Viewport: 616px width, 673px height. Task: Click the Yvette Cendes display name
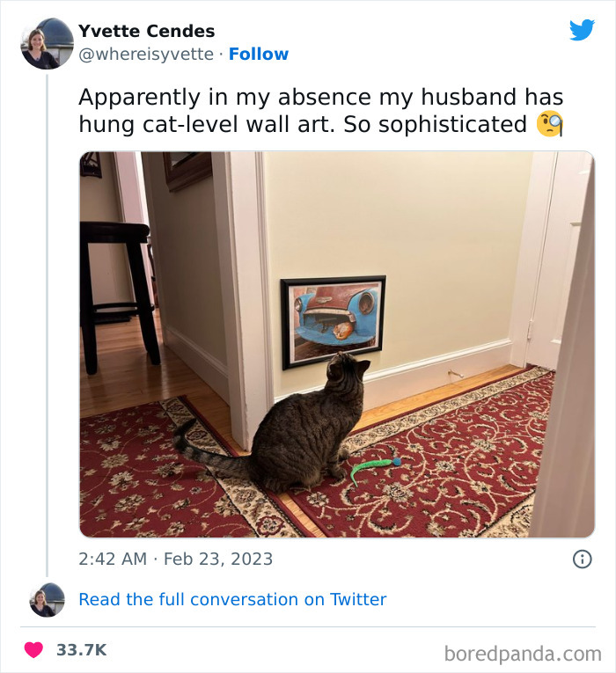pyautogui.click(x=146, y=31)
